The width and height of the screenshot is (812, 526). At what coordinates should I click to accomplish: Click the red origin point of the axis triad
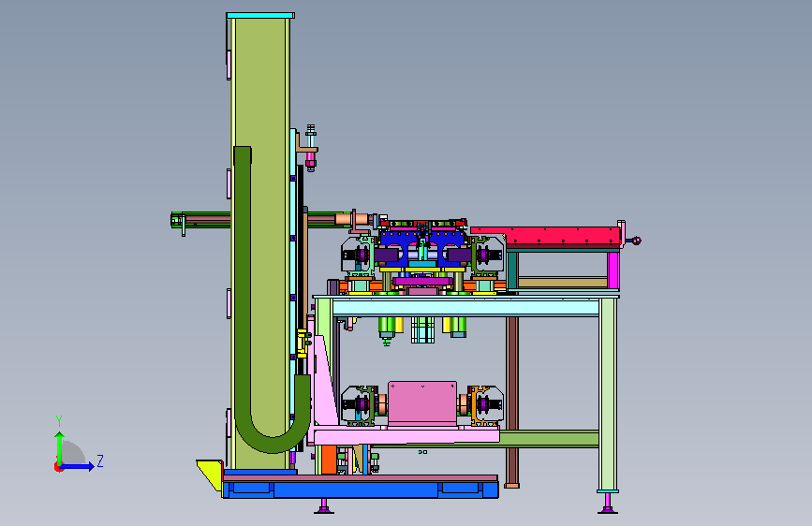tap(58, 467)
